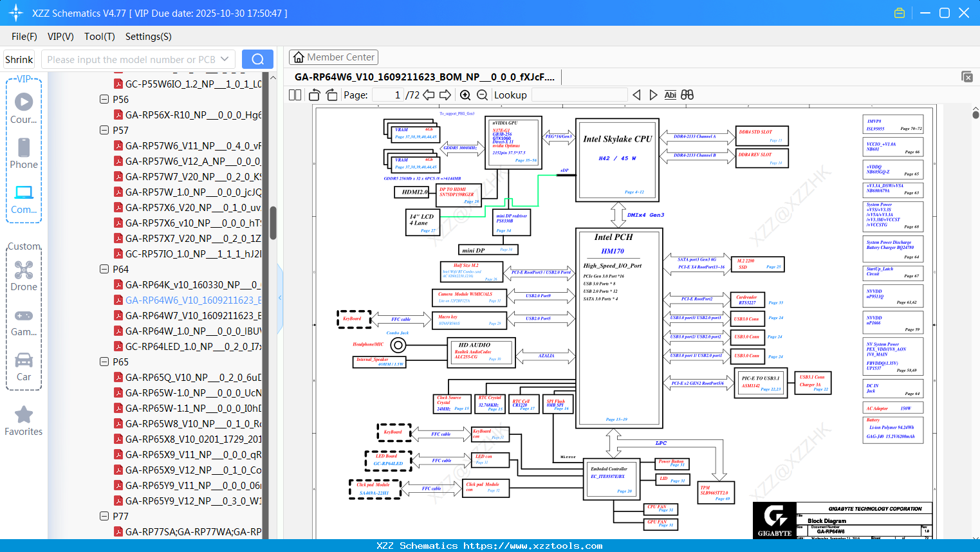Open the model number dropdown arrow

coord(225,59)
